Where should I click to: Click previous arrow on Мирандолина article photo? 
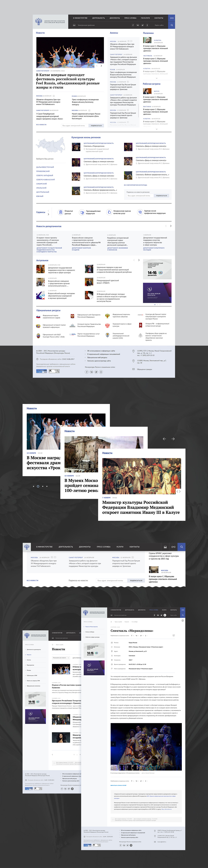(x=113, y=744)
